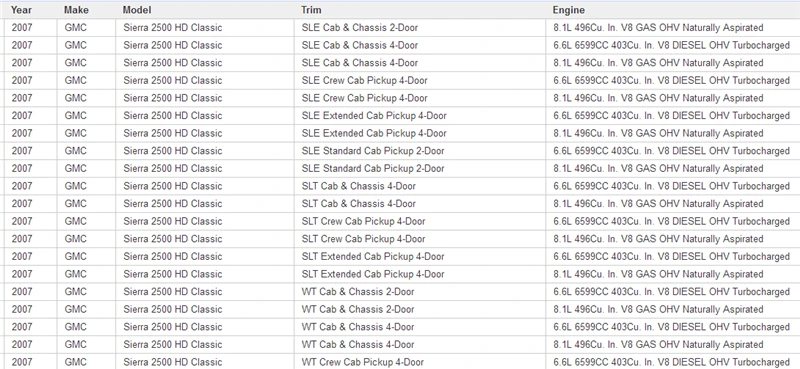Select the 8.1L gas engine cell for WT Cab & Chassis 4-Door
Viewport: 800px width, 369px height.
pos(673,345)
